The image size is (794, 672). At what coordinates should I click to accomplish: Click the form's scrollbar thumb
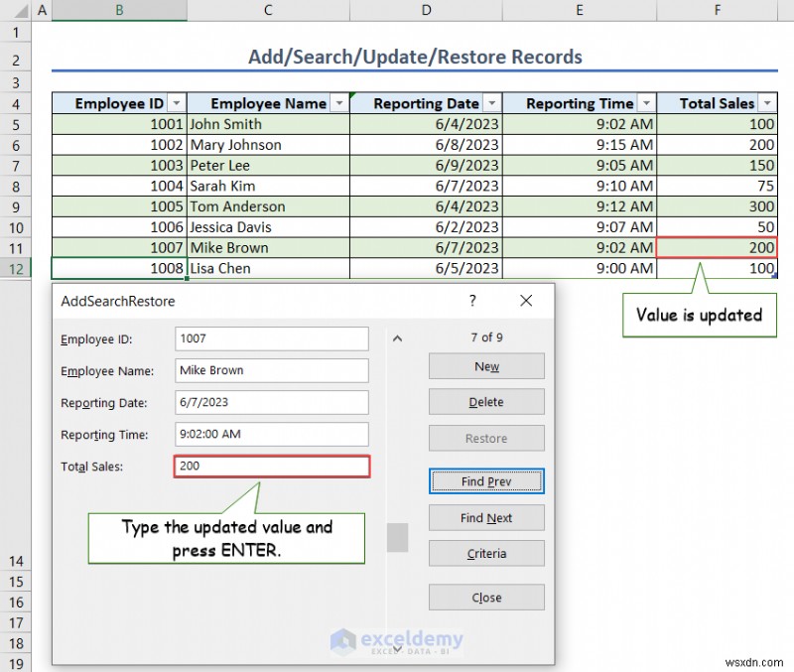pos(398,537)
